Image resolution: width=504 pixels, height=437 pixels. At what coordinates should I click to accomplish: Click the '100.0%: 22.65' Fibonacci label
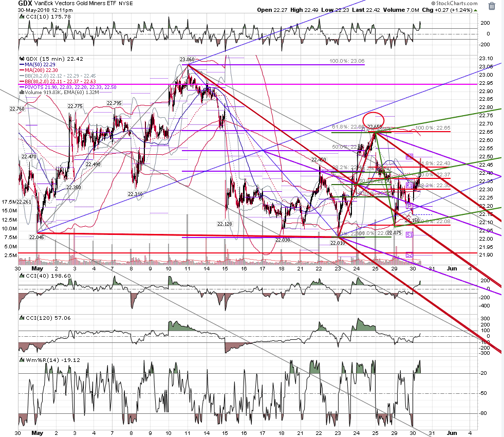point(433,128)
